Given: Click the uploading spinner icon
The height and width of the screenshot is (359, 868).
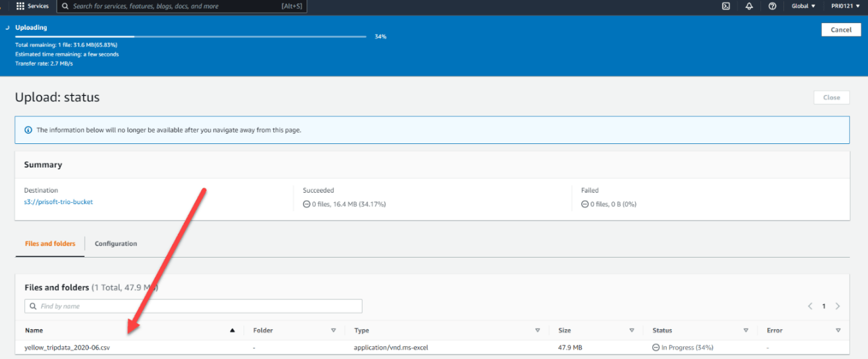Looking at the screenshot, I should pos(7,28).
